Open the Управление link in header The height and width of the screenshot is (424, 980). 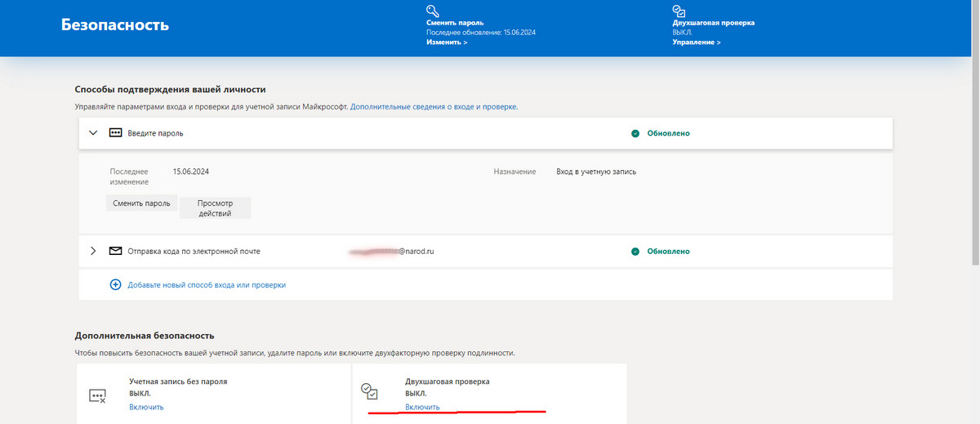(x=696, y=42)
